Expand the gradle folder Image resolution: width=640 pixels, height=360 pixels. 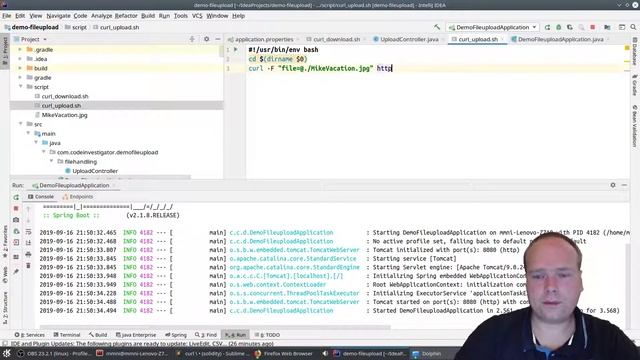pos(20,78)
